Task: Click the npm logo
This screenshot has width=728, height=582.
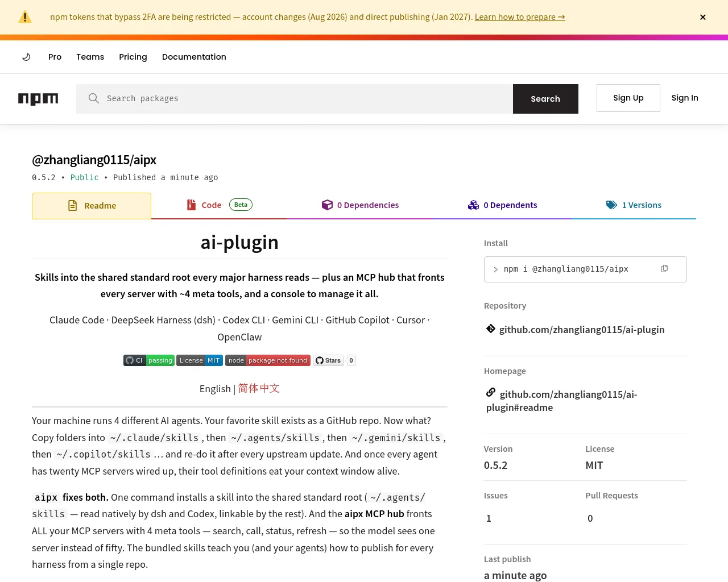Action: click(x=38, y=99)
